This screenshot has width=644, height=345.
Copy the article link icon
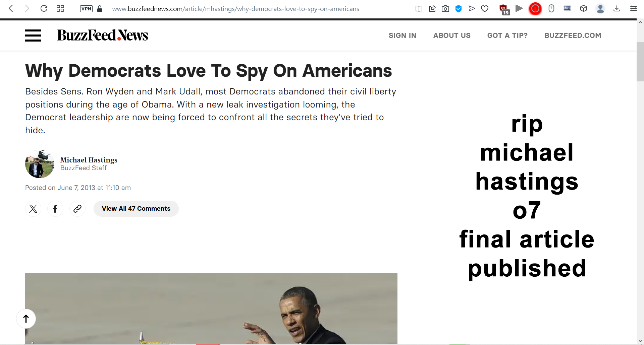tap(77, 209)
